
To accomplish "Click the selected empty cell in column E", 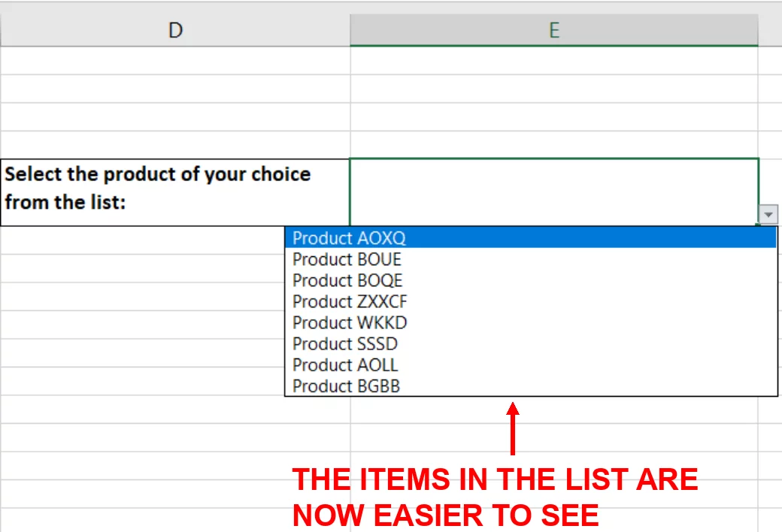I will 553,191.
